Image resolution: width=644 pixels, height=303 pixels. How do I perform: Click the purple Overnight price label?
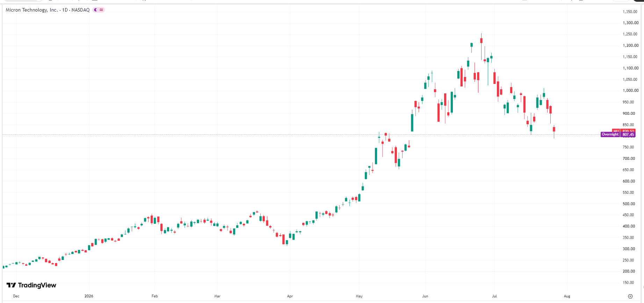pos(610,134)
